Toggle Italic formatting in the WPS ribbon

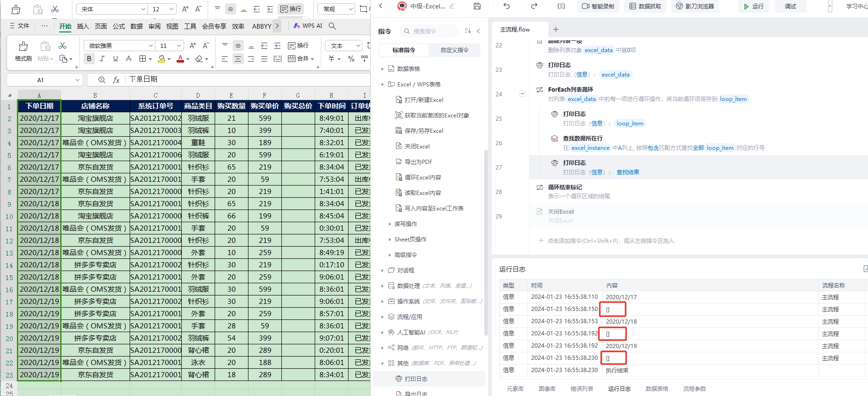click(102, 59)
